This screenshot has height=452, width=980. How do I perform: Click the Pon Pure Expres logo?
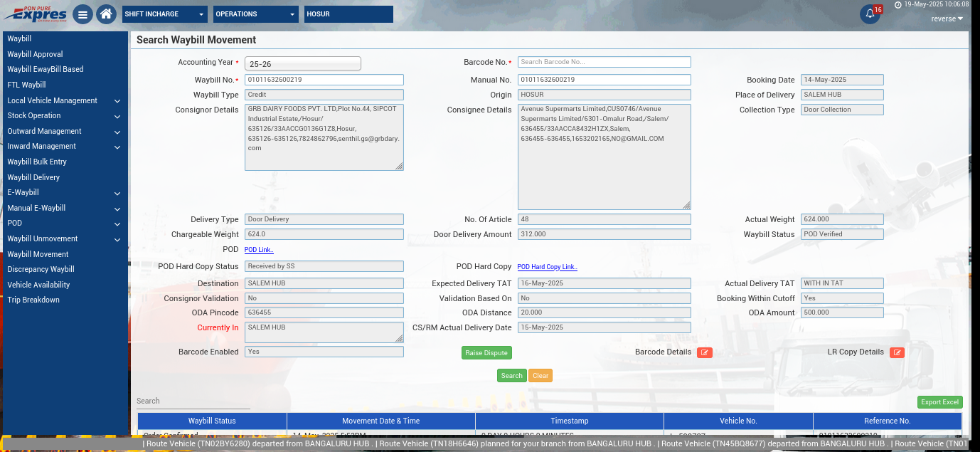click(x=36, y=14)
